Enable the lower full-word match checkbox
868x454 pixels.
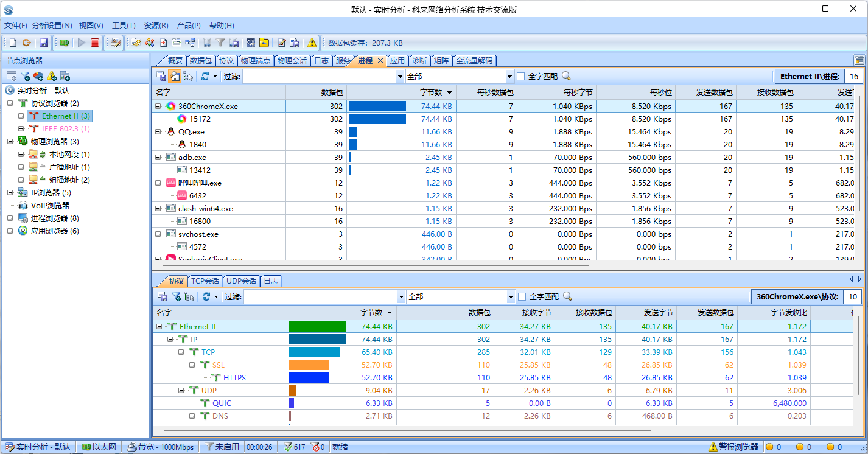[x=522, y=296]
